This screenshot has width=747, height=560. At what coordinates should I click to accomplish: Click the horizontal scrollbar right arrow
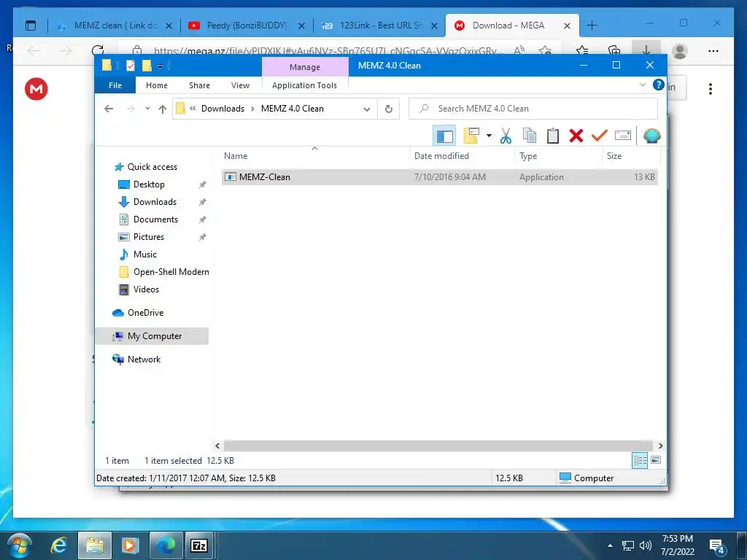[x=660, y=446]
